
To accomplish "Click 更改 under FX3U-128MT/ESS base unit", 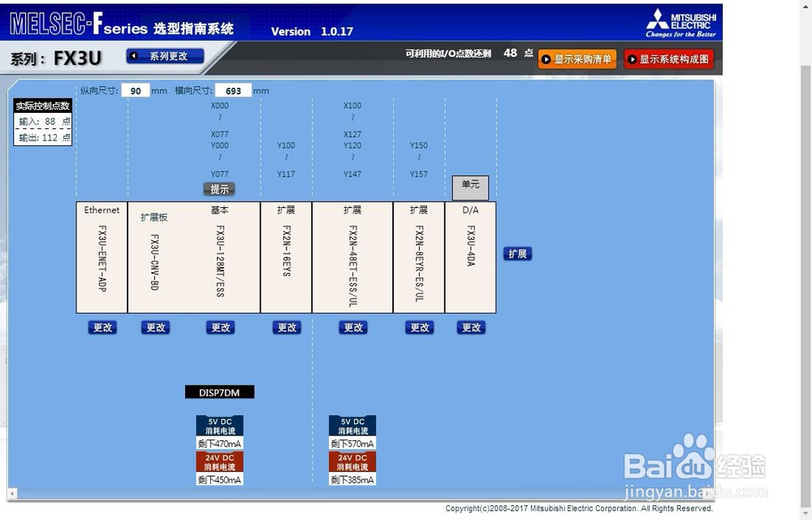I will tap(221, 327).
